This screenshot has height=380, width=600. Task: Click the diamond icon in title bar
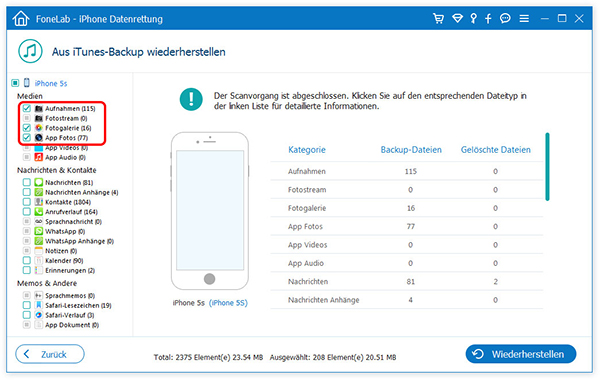(x=457, y=18)
